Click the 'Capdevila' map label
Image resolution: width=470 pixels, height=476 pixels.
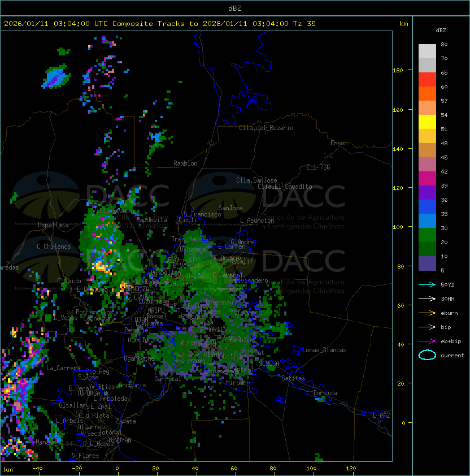pyautogui.click(x=151, y=220)
